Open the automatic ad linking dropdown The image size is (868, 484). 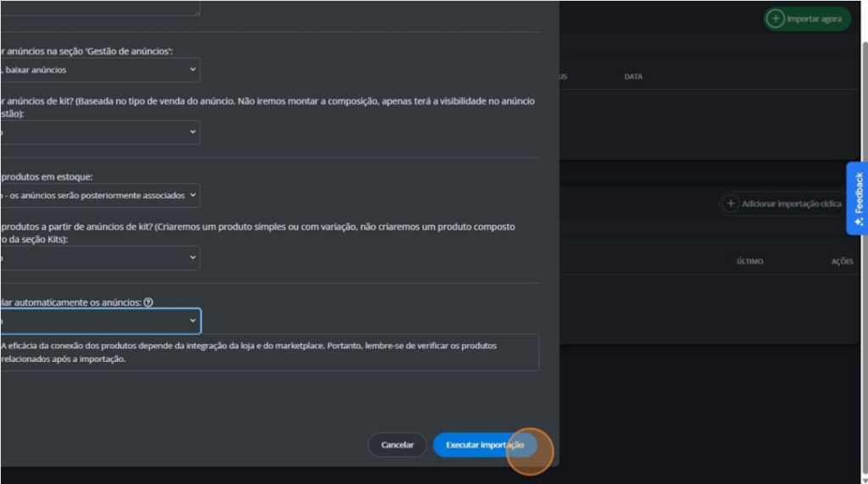[x=100, y=320]
